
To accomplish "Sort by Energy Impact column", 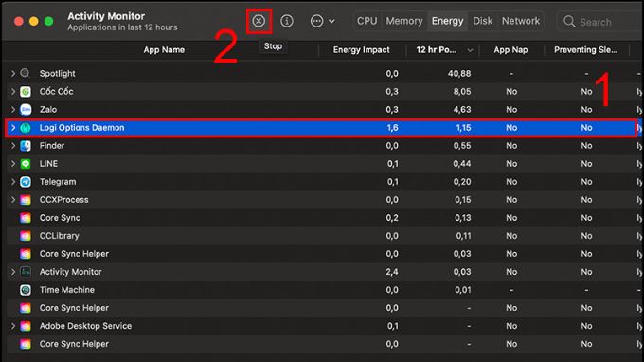I will (361, 50).
